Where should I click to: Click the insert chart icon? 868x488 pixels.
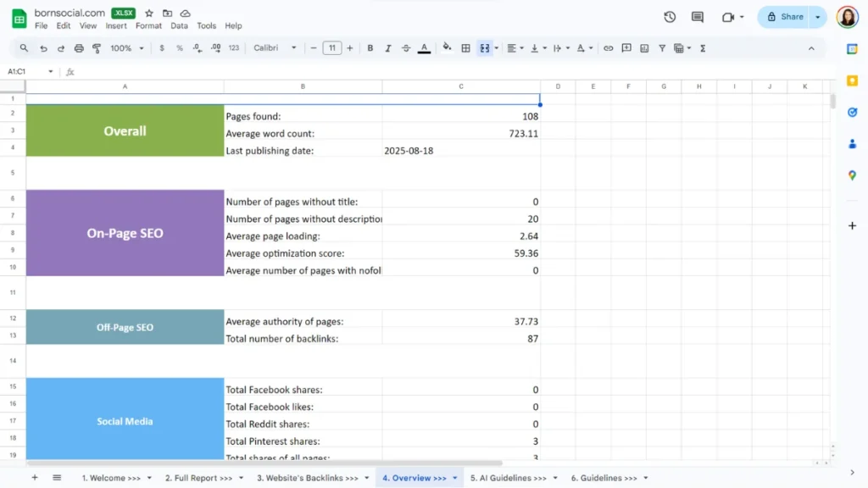click(644, 48)
